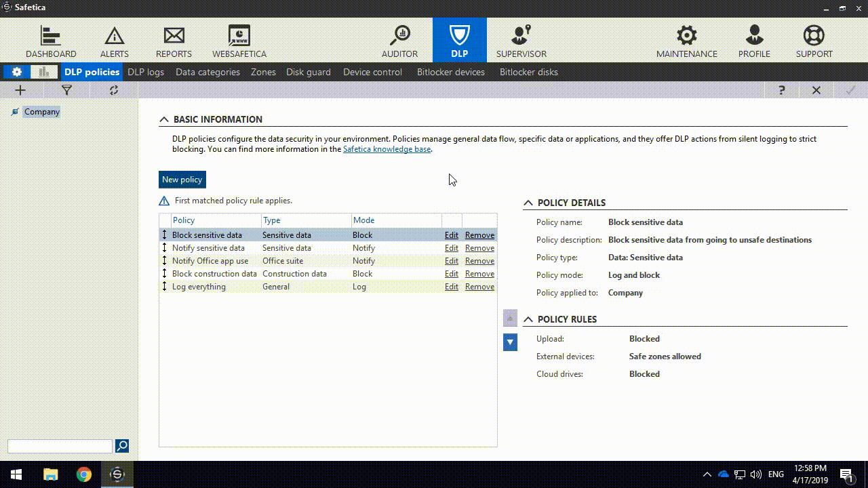Open the filter funnel icon
Viewport: 868px width, 488px height.
point(66,89)
